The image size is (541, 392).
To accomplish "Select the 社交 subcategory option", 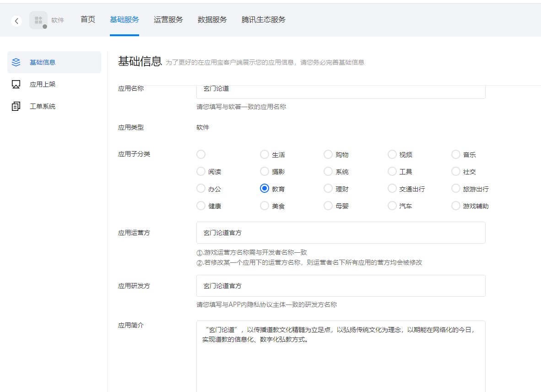I will click(x=456, y=171).
